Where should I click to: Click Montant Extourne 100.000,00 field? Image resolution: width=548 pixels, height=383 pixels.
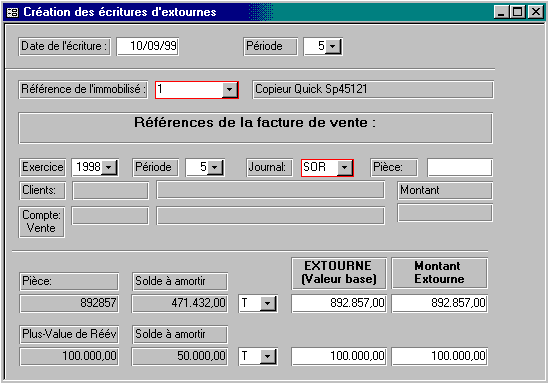tap(439, 356)
